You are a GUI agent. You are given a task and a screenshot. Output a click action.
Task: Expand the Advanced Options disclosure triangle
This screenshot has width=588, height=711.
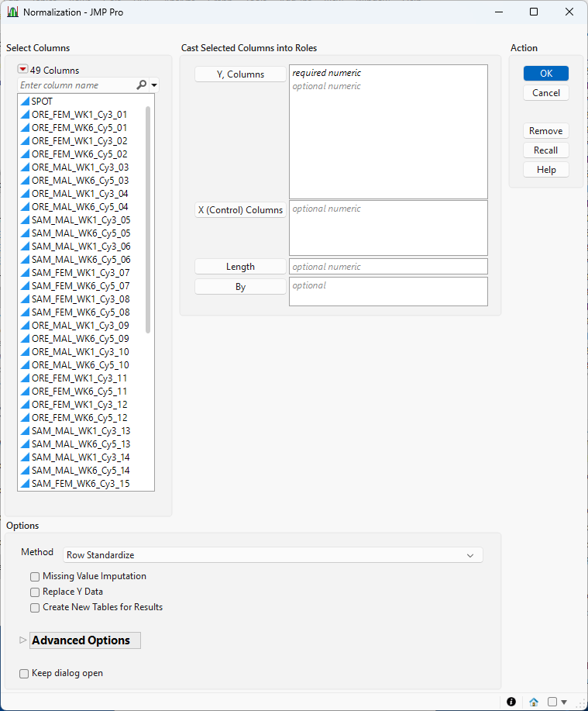coord(22,640)
